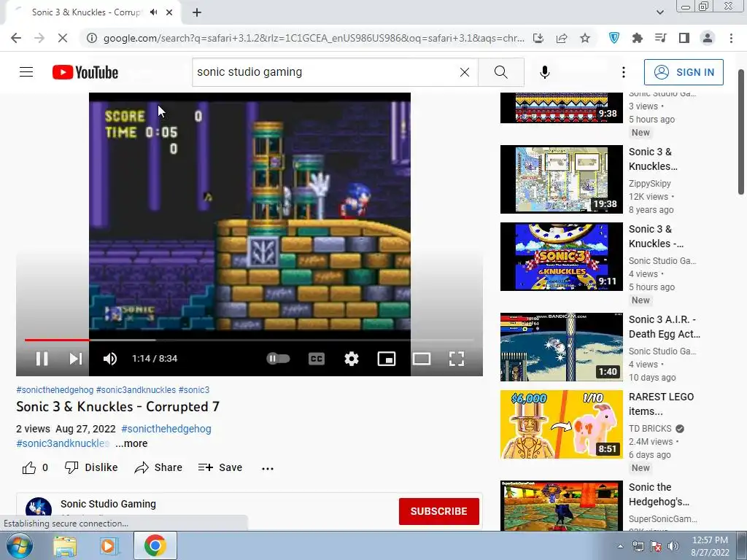This screenshot has height=560, width=747.
Task: Expand the description with ...more
Action: point(131,443)
